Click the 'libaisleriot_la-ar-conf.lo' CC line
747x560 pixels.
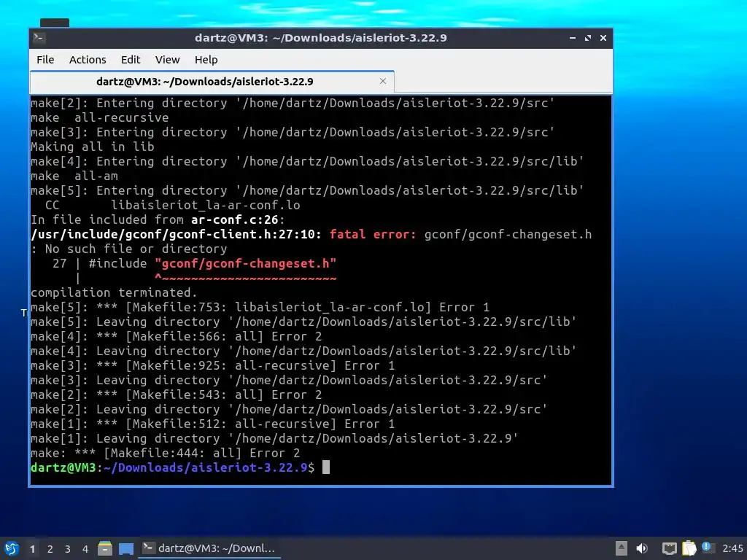pos(172,205)
